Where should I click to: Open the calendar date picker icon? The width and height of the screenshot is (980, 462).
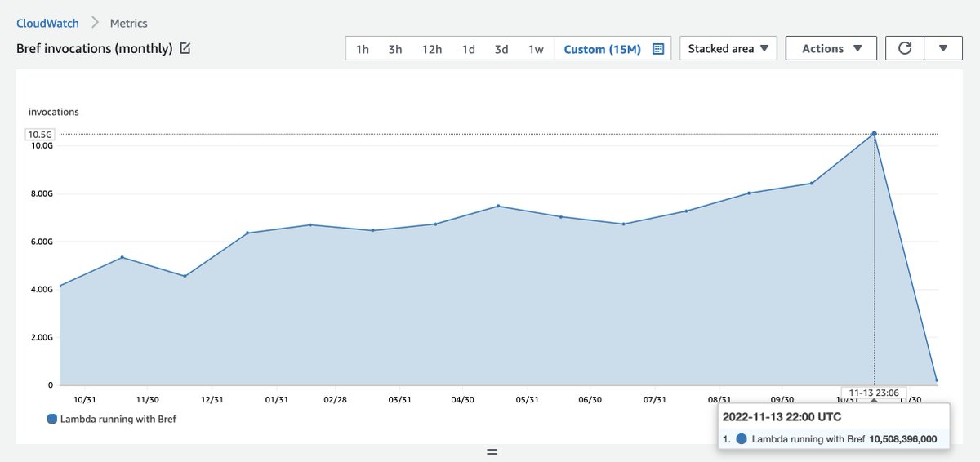pos(658,49)
